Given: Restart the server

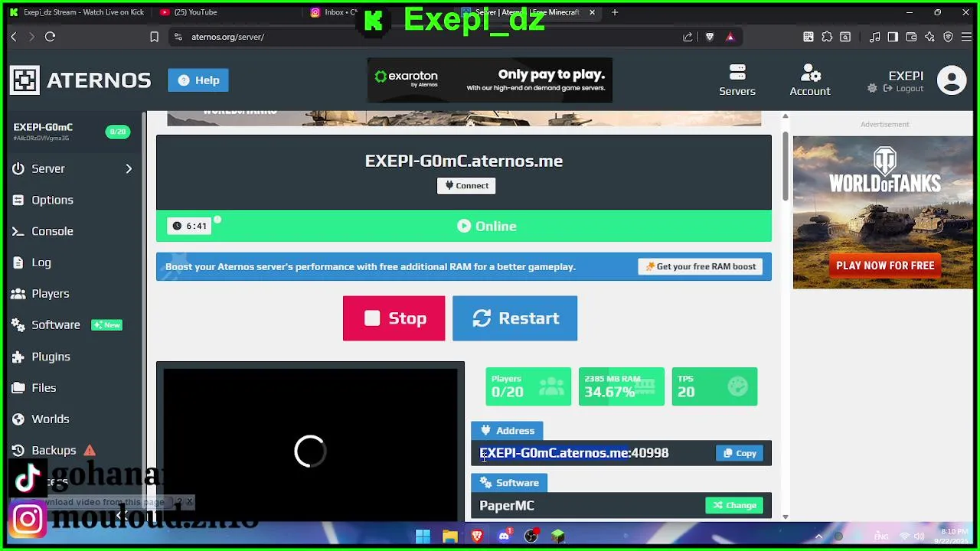Looking at the screenshot, I should pos(514,318).
